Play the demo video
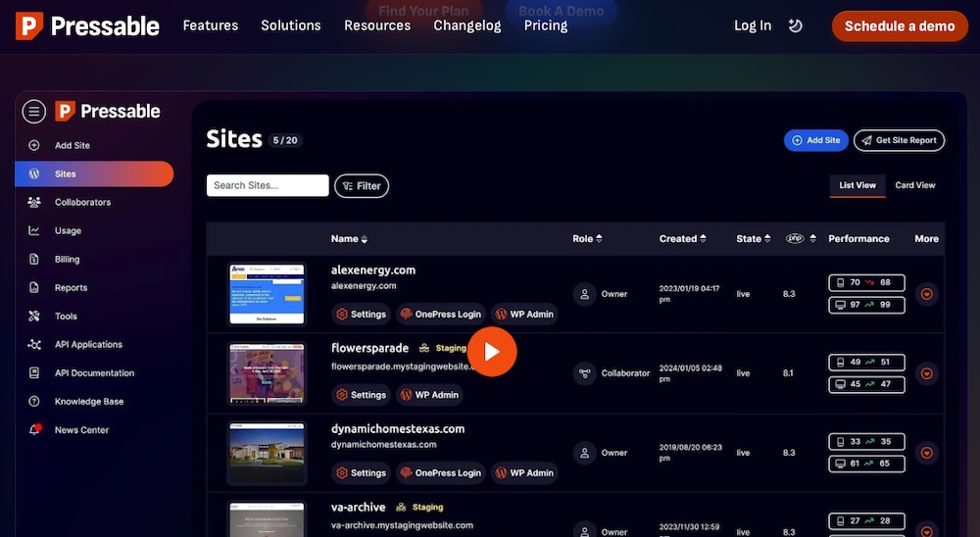The width and height of the screenshot is (980, 537). click(492, 352)
